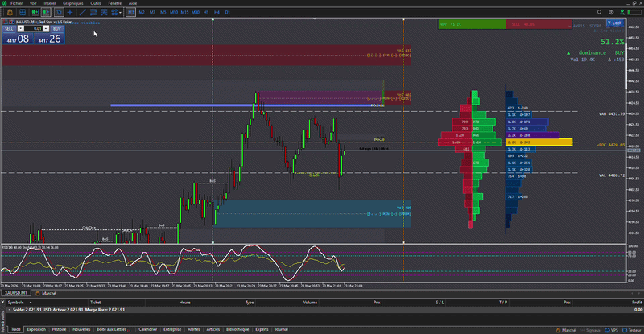Expand objects tool dropdown arrow in toolbar
This screenshot has width=644, height=334.
click(x=120, y=12)
